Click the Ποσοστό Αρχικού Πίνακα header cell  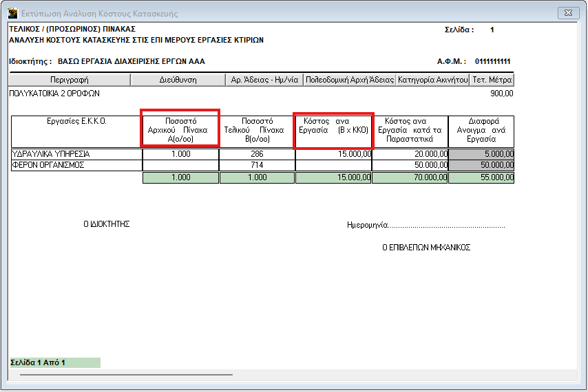pyautogui.click(x=180, y=129)
